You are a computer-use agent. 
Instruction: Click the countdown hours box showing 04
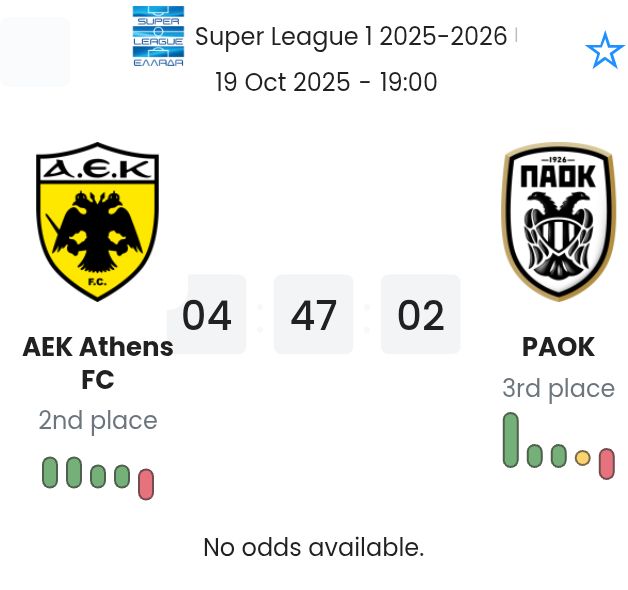(x=207, y=315)
